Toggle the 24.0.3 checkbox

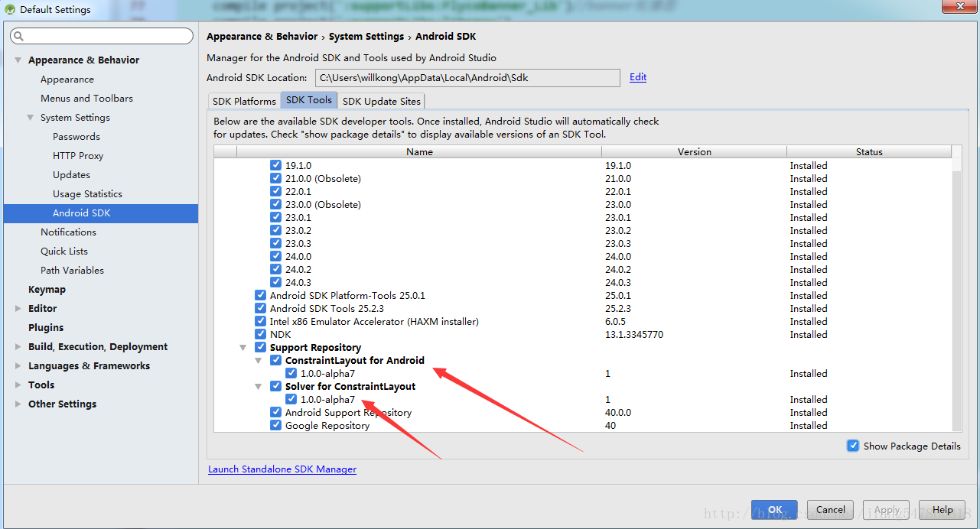(x=275, y=282)
